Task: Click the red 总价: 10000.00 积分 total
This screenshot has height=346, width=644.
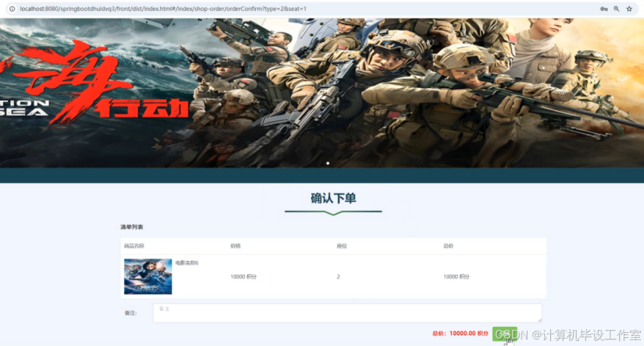Action: pos(460,334)
